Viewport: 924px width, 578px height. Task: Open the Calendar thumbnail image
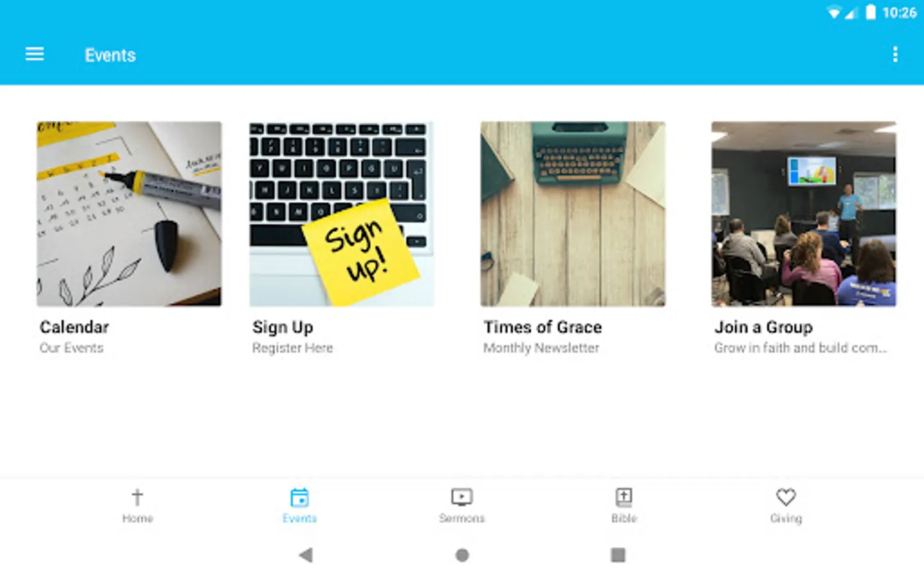coord(129,214)
